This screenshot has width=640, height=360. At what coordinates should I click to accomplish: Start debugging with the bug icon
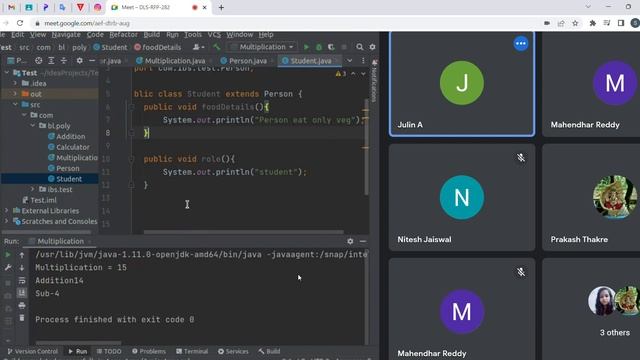click(x=319, y=47)
